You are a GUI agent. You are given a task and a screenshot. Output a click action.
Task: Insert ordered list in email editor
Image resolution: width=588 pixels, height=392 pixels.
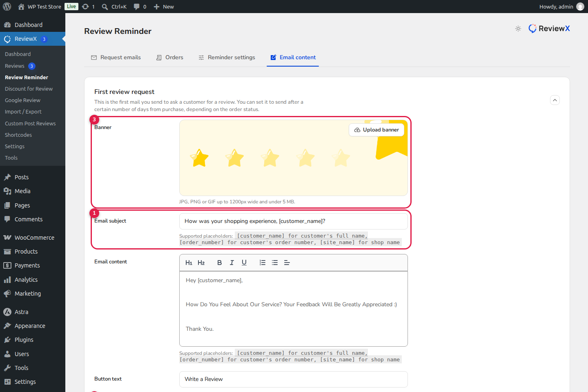point(263,263)
